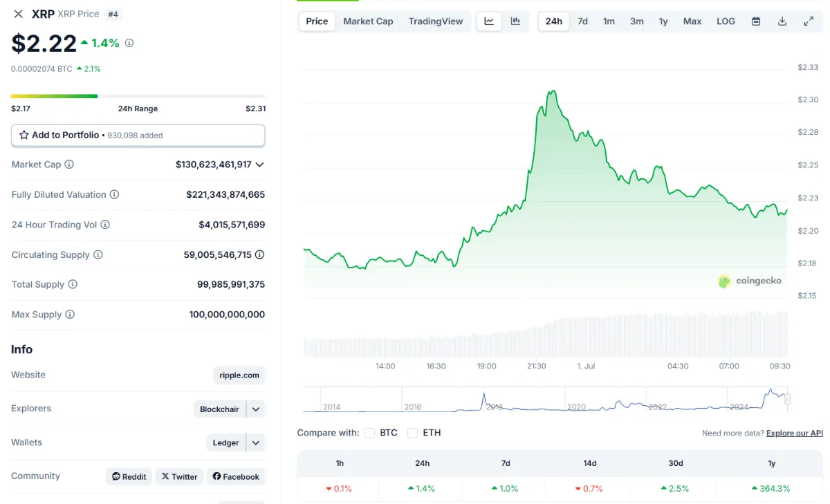Image resolution: width=830 pixels, height=504 pixels.
Task: Switch to the candlestick chart view icon
Action: point(515,21)
